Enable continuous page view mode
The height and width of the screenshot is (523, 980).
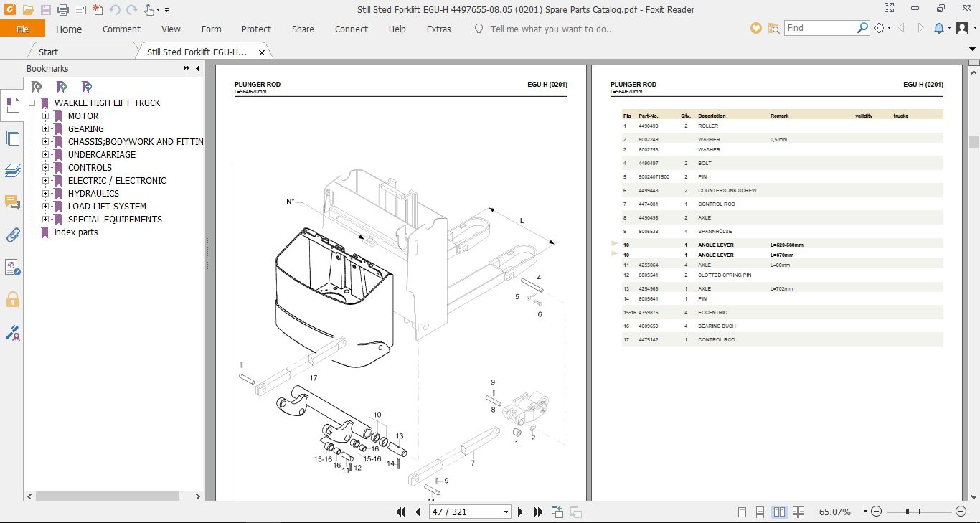(x=760, y=512)
